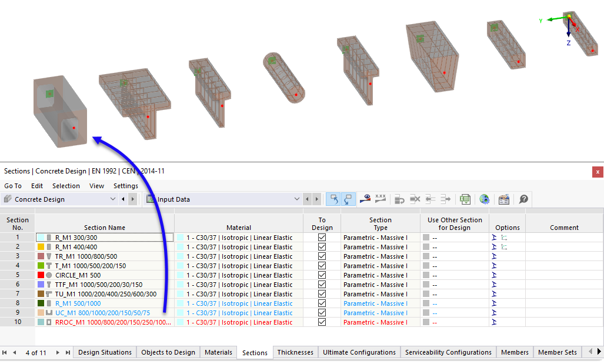Click green axis options icon in row 1
This screenshot has width=604, height=364.
(504, 237)
